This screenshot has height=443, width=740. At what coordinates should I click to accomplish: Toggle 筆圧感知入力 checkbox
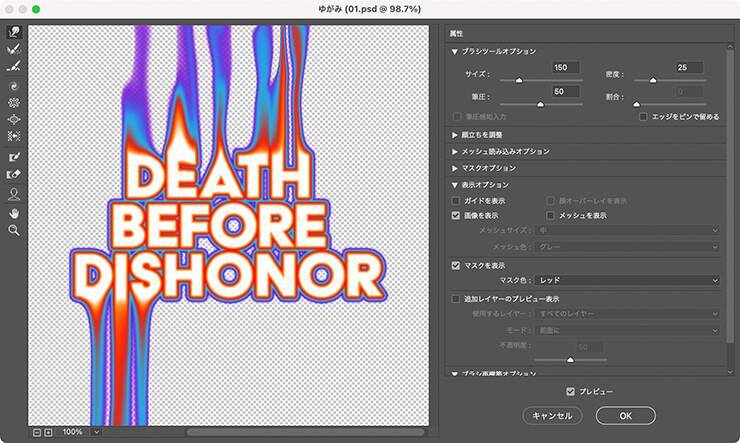(457, 117)
